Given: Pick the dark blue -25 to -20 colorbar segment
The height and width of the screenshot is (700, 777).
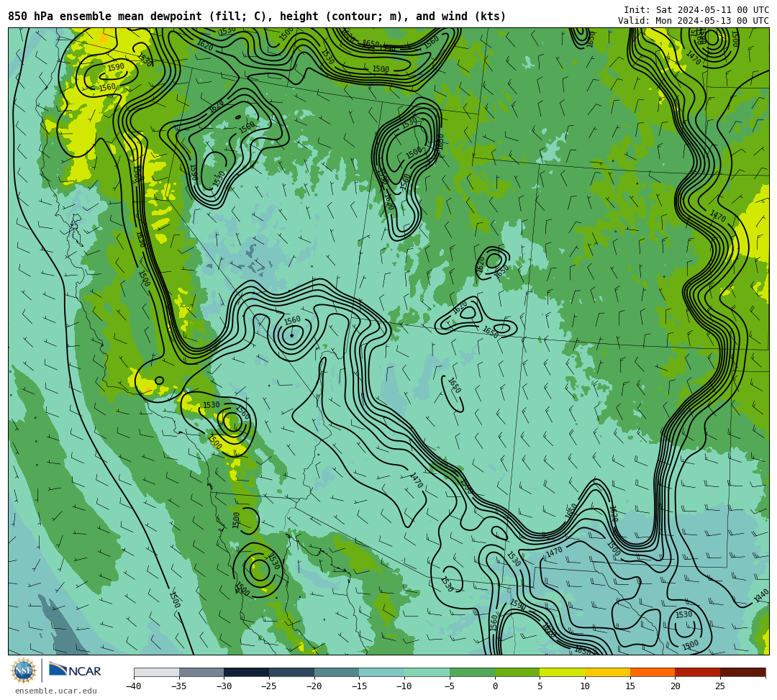Looking at the screenshot, I should pos(292,672).
